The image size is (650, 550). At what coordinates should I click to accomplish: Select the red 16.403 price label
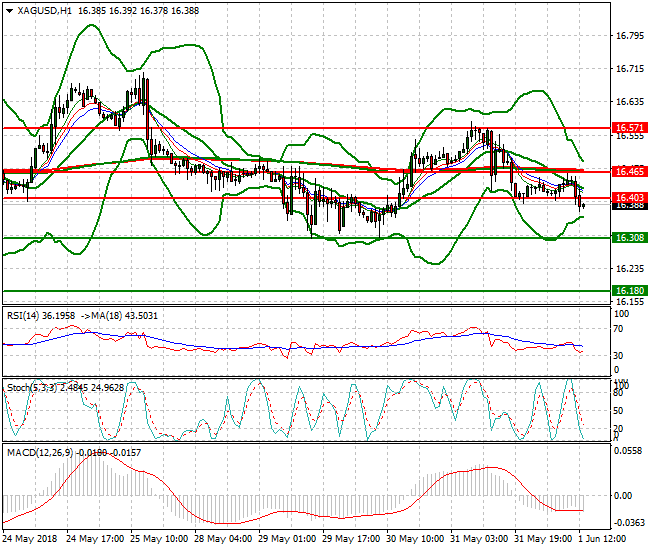[628, 198]
